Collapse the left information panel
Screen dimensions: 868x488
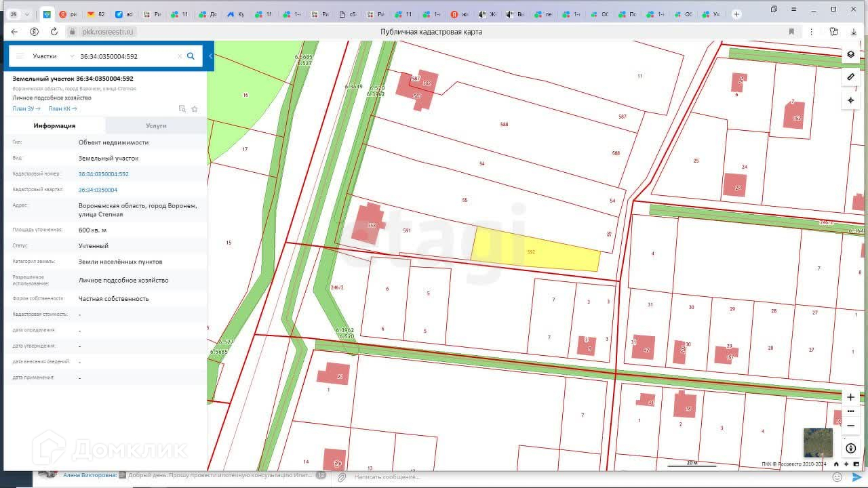tap(211, 56)
